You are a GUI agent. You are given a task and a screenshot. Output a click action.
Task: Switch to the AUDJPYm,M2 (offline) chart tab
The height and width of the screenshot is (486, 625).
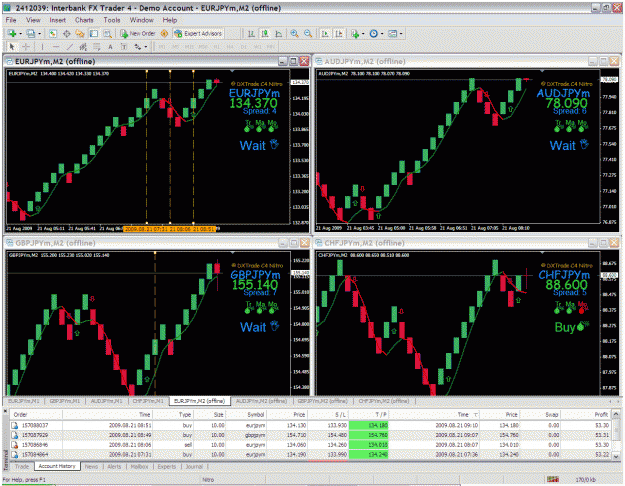click(261, 401)
